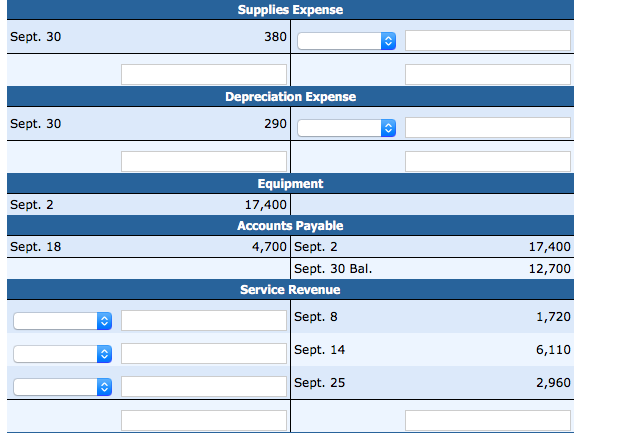This screenshot has width=628, height=433.
Task: Click the Service Revenue credit total field
Action: tap(488, 420)
